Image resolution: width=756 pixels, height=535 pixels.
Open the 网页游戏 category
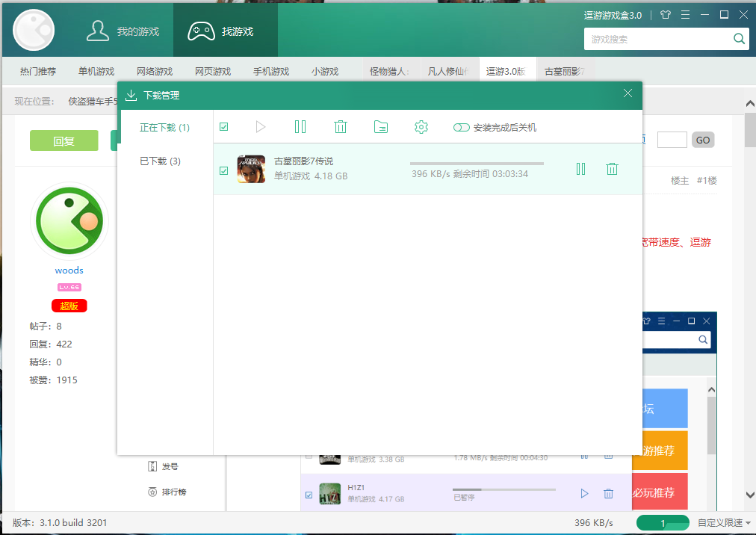[213, 72]
